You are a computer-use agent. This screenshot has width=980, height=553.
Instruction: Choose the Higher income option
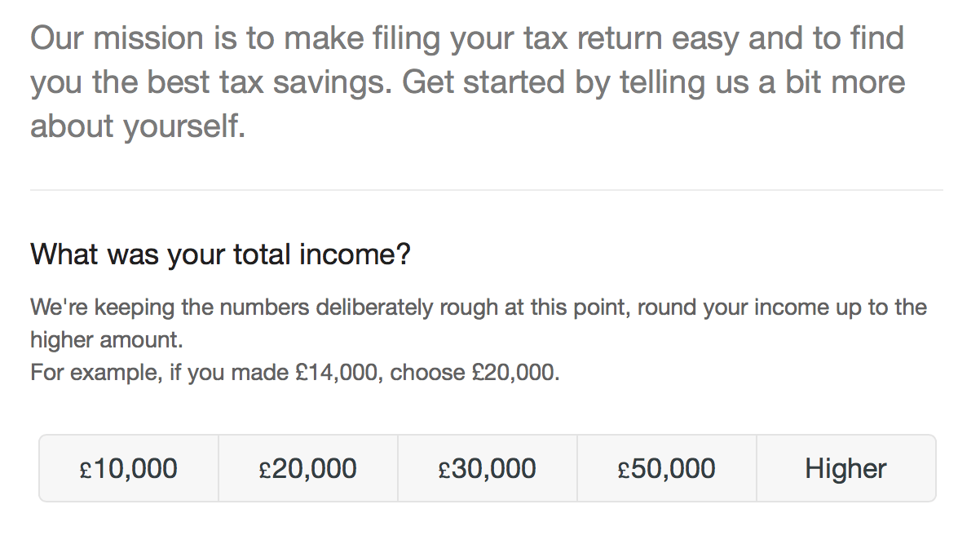coord(845,468)
